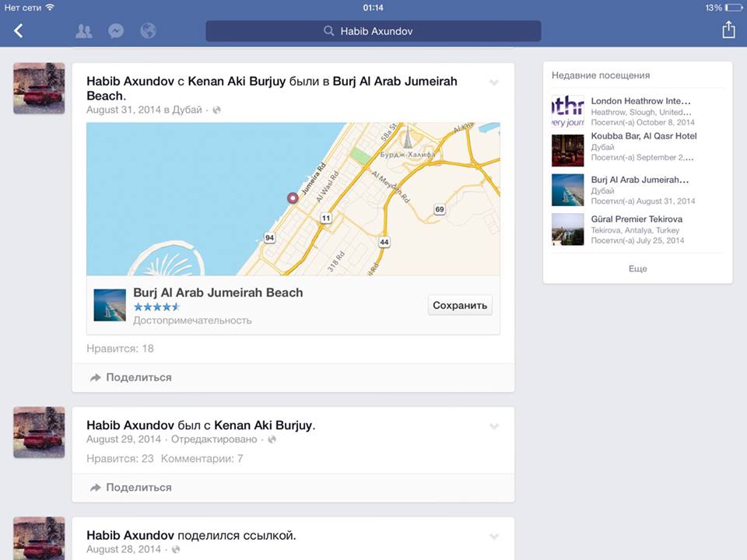Open London Heathrow thumbnail image
The image size is (747, 560).
click(567, 111)
